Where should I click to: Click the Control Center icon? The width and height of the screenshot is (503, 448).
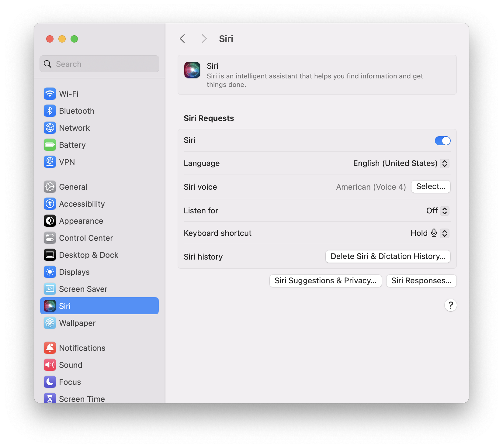[x=50, y=238]
